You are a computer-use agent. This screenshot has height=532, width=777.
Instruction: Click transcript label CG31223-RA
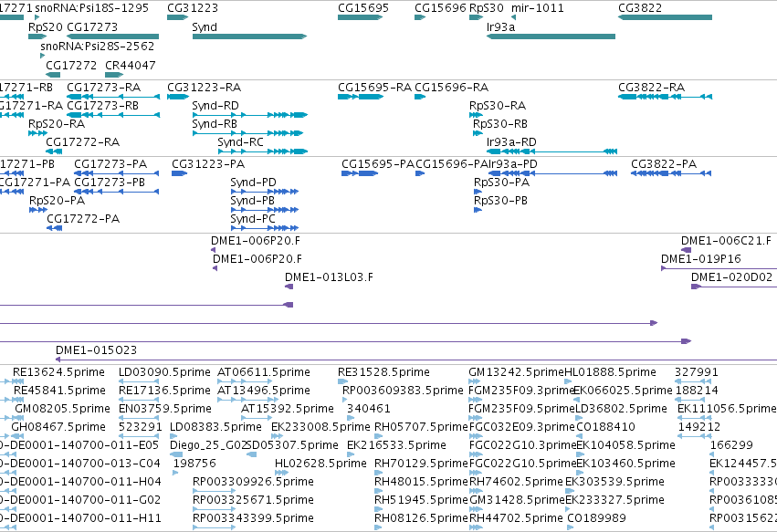pyautogui.click(x=205, y=88)
